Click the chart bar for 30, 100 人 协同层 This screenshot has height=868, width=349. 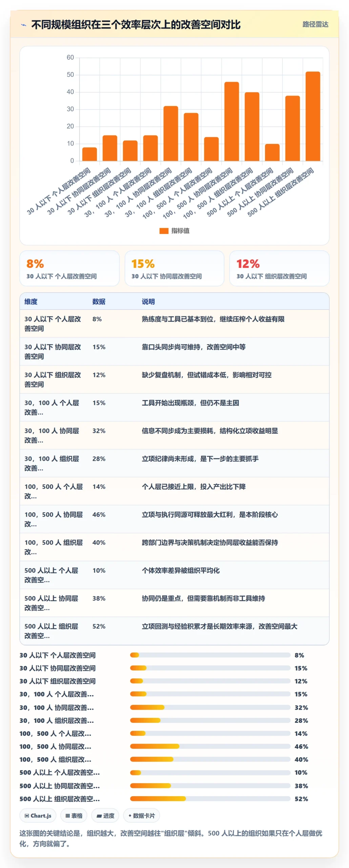click(171, 134)
